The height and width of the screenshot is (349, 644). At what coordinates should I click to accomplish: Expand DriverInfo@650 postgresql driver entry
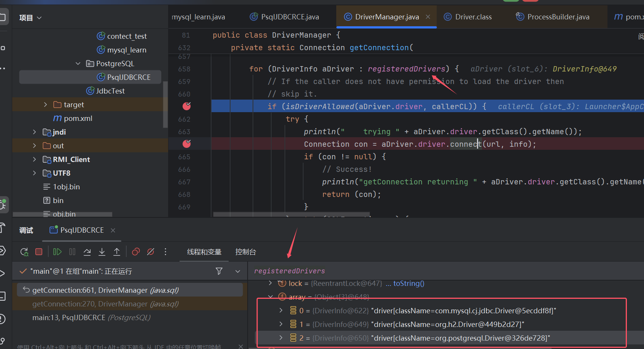pos(281,338)
